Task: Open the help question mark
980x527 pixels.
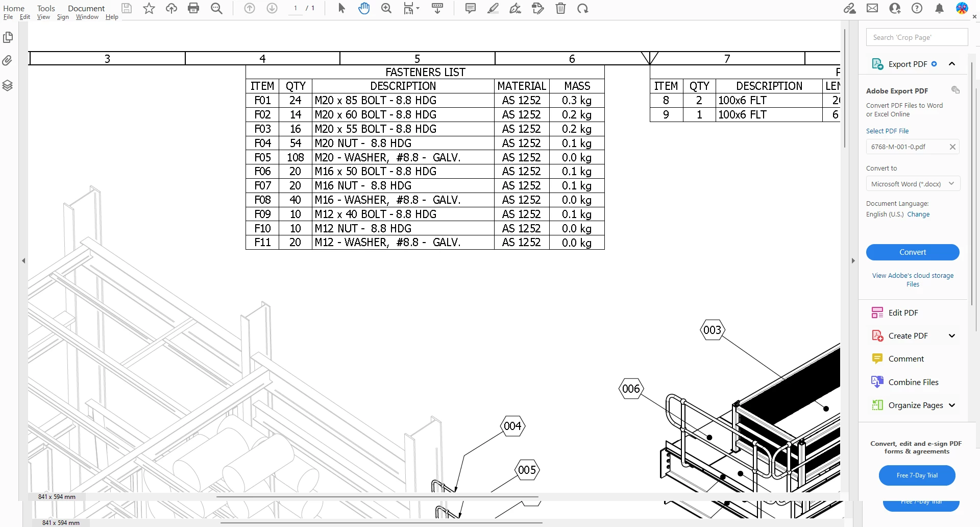Action: [x=917, y=8]
